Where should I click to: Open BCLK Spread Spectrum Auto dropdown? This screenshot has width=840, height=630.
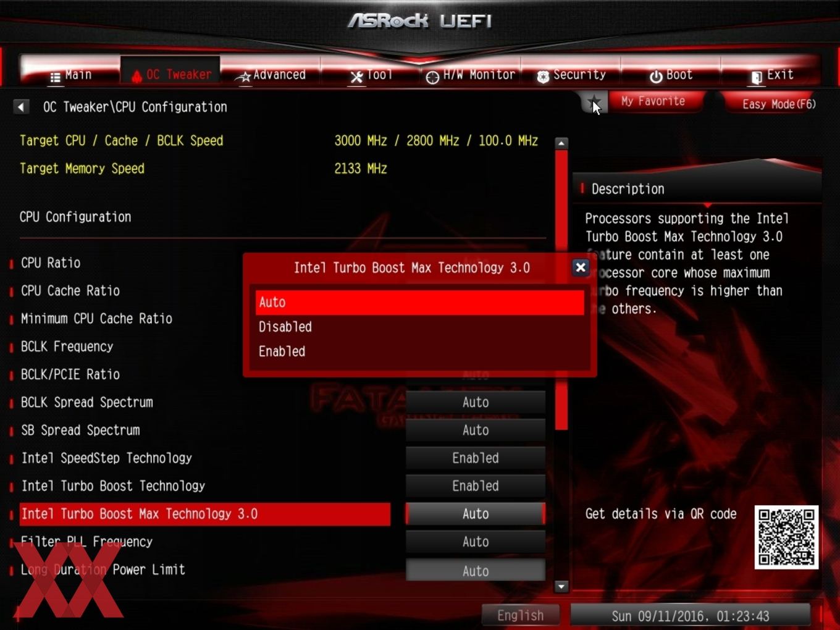(x=476, y=402)
